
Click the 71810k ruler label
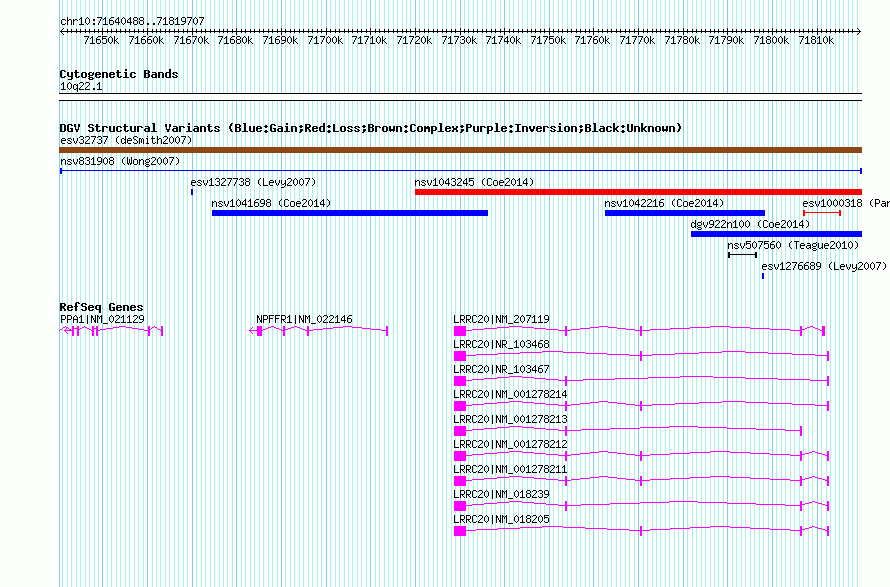click(x=816, y=40)
